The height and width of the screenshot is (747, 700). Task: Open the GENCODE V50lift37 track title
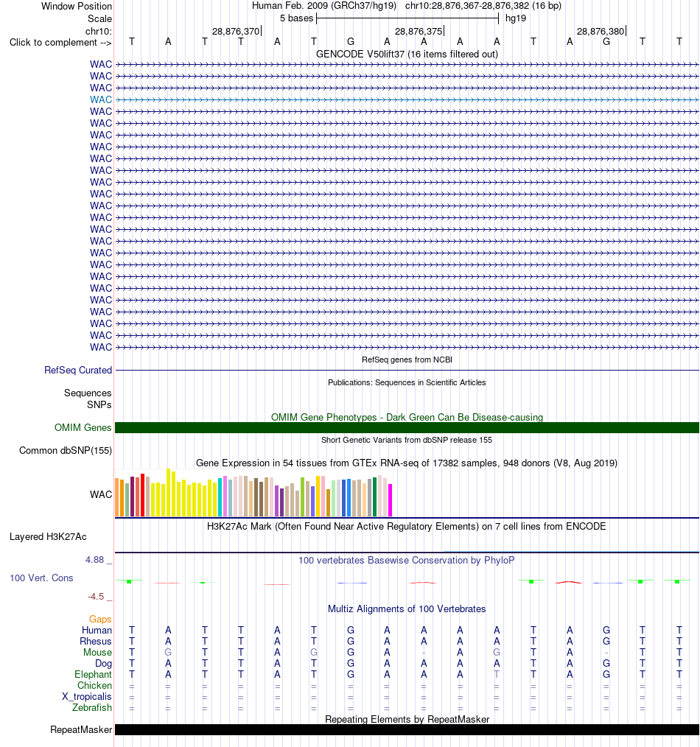tap(407, 54)
